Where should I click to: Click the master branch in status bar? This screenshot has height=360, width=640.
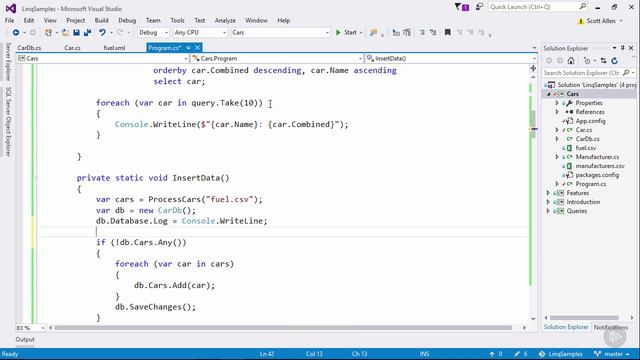click(611, 354)
